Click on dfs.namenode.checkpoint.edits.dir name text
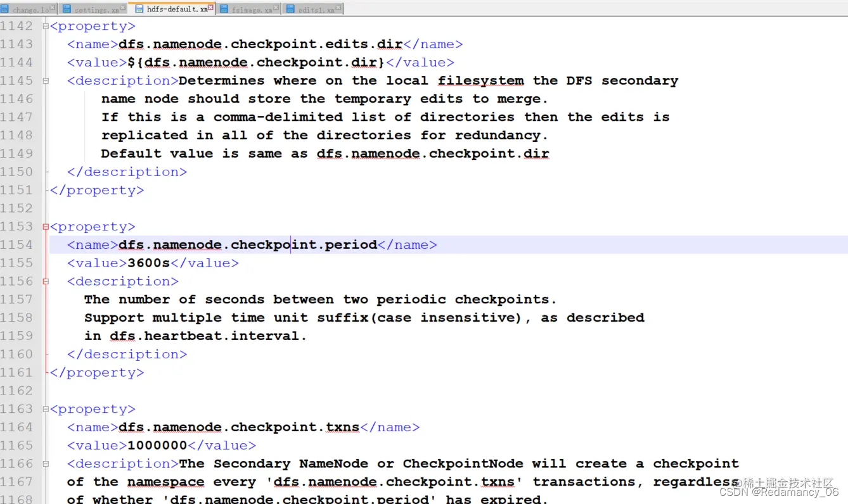Viewport: 848px width, 504px height. coord(260,44)
